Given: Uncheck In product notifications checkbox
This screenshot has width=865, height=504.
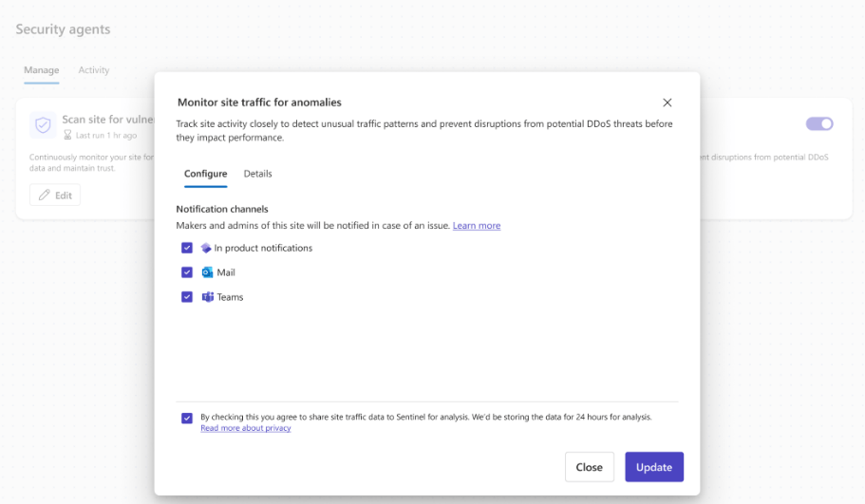Looking at the screenshot, I should click(x=187, y=248).
